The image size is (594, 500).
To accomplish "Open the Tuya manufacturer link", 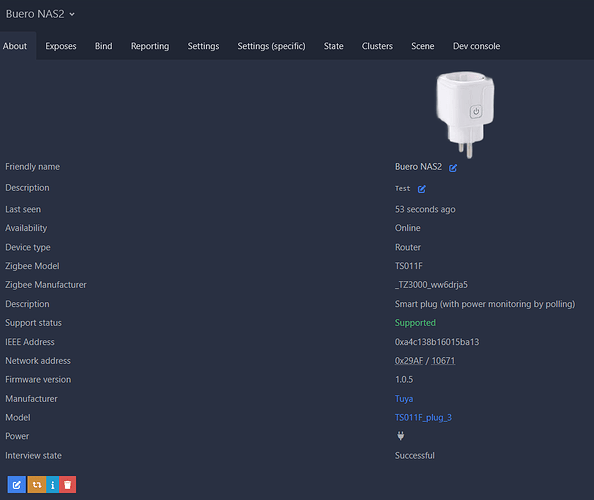I will (x=404, y=398).
